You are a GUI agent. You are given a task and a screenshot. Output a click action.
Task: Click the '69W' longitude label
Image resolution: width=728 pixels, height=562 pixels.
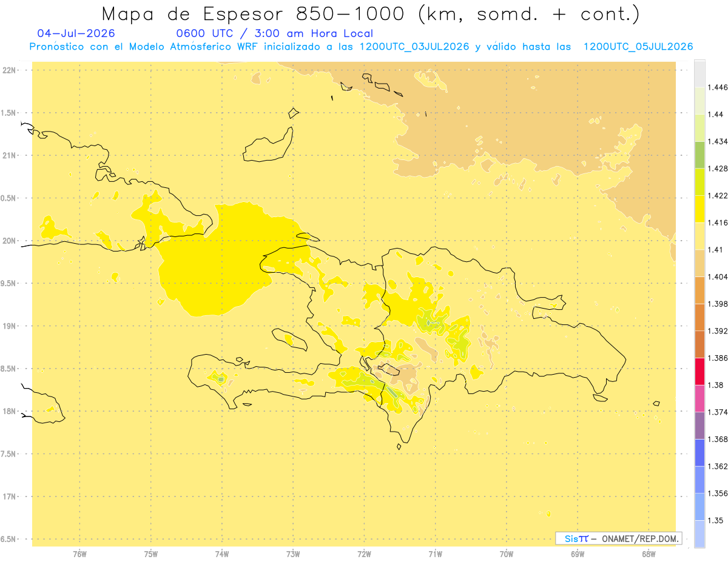tap(578, 554)
